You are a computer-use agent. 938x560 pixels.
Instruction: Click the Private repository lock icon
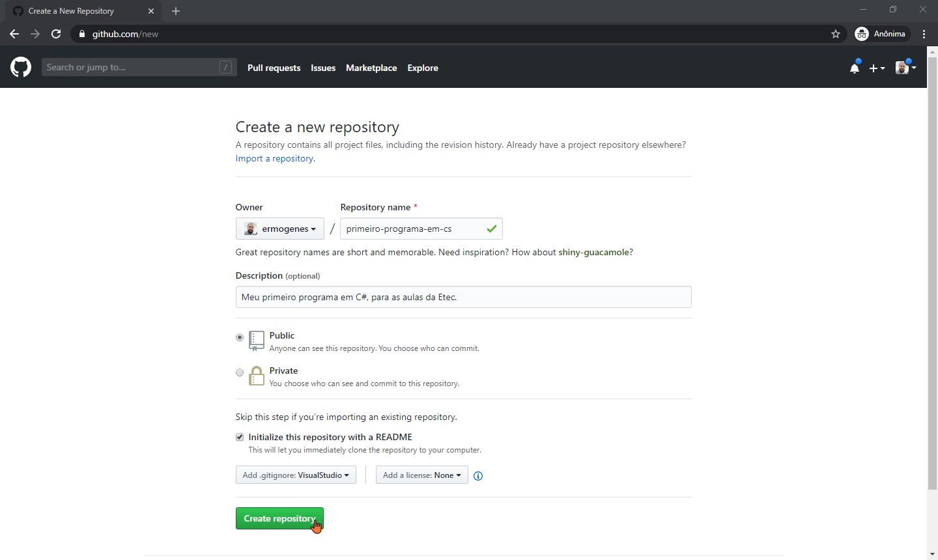click(x=257, y=376)
